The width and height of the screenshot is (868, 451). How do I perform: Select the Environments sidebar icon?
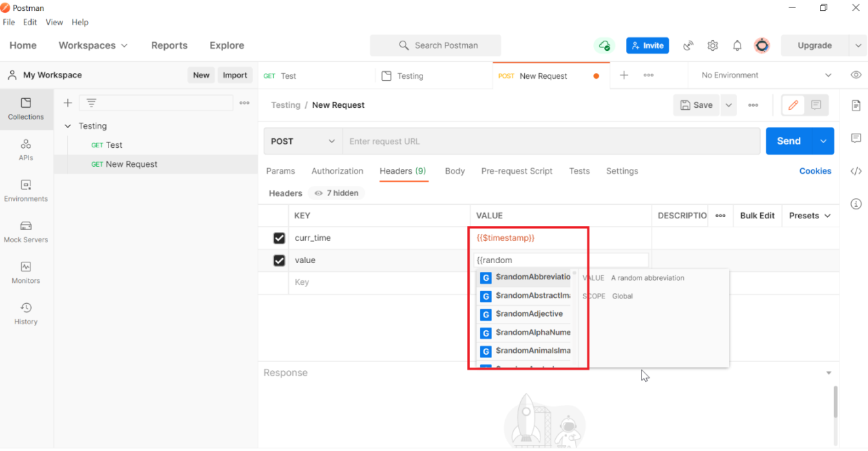pos(26,191)
